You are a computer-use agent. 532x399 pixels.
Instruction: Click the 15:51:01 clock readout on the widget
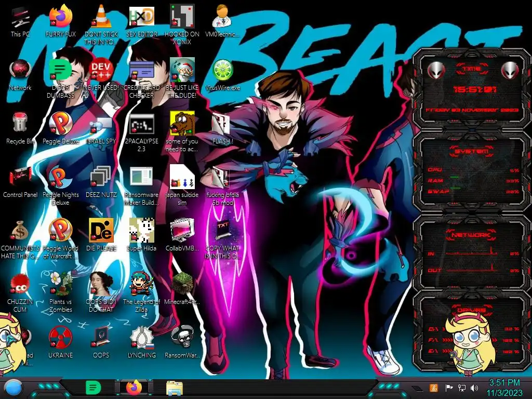[475, 89]
